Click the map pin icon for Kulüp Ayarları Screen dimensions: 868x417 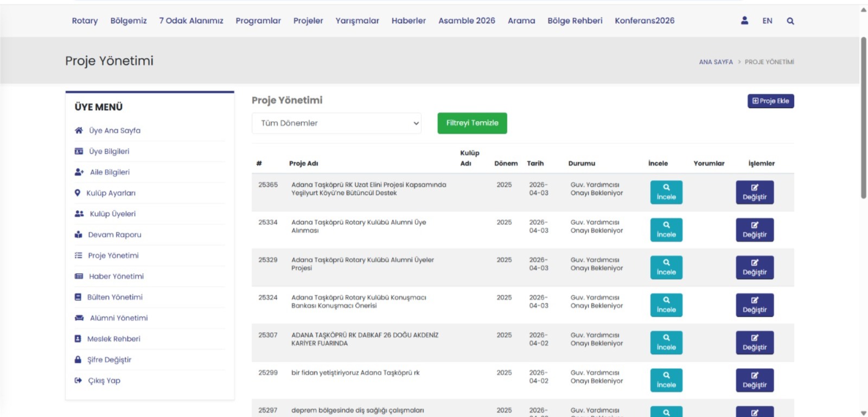(78, 193)
